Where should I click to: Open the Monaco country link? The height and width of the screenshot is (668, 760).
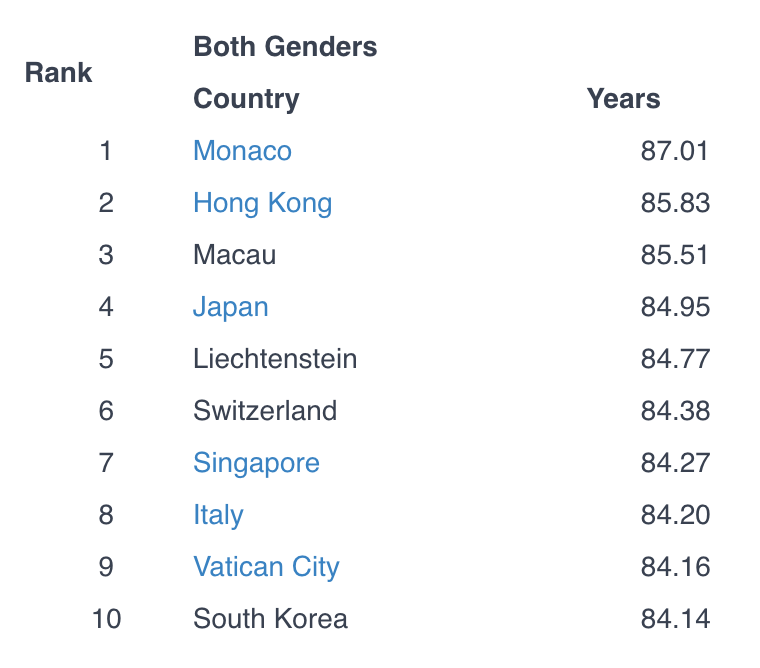click(242, 151)
